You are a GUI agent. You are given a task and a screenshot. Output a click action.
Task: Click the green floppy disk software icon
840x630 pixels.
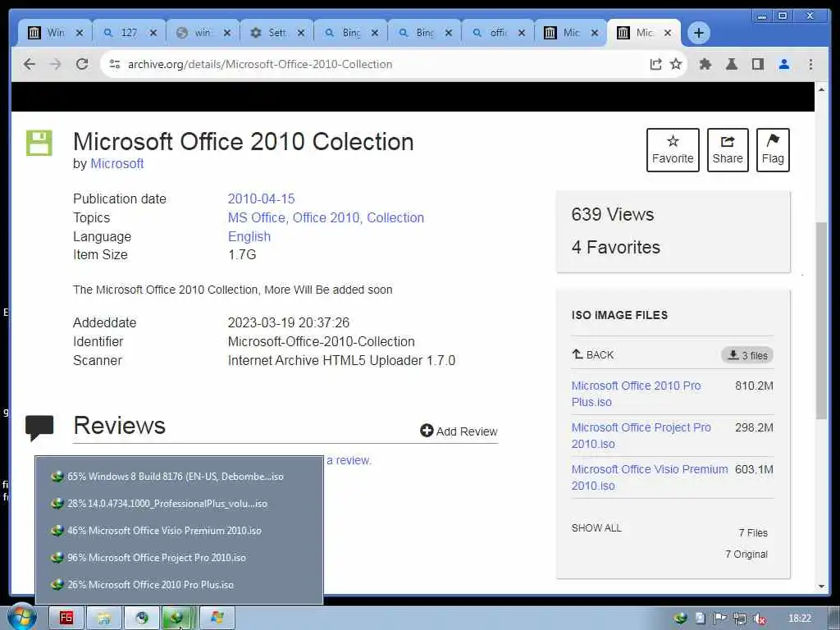(39, 143)
